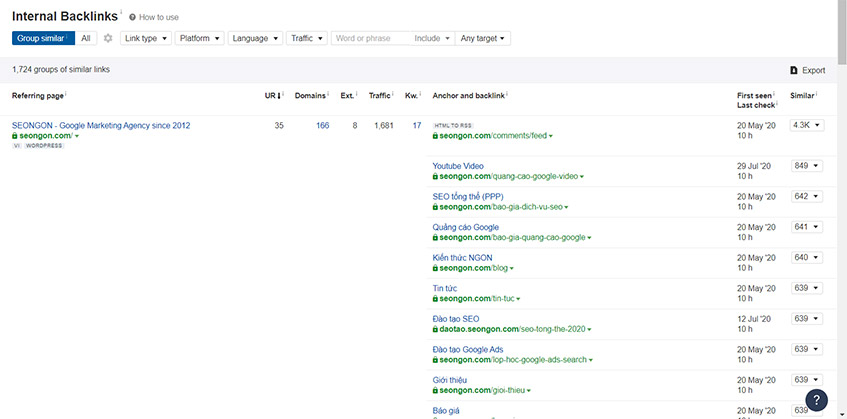
Task: Open the seongon.com/tin-tuc backlink URL
Action: click(x=476, y=299)
